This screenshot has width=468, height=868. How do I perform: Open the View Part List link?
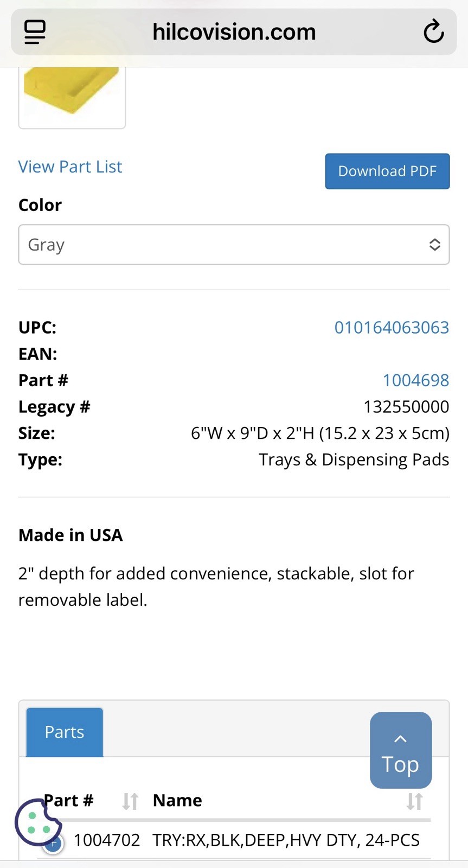click(70, 167)
